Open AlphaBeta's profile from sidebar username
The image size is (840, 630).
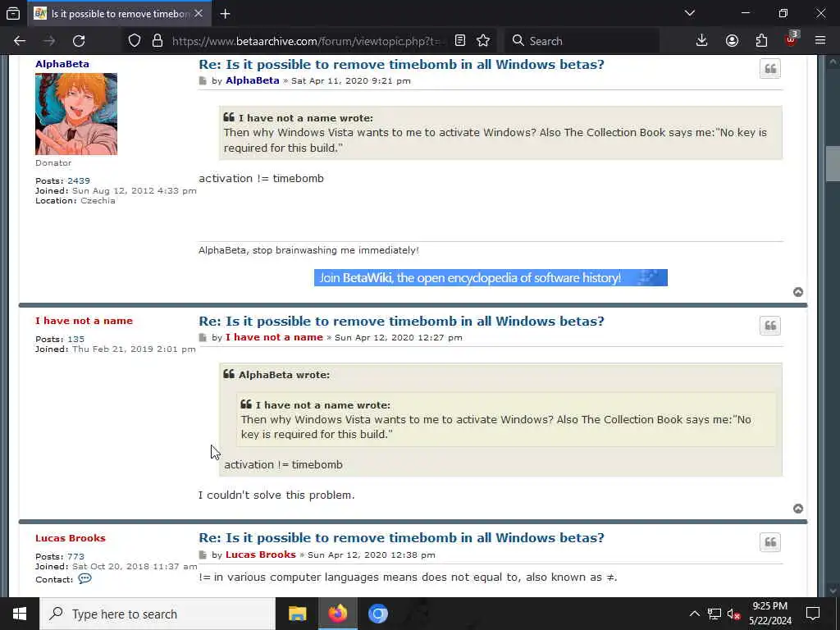click(62, 64)
